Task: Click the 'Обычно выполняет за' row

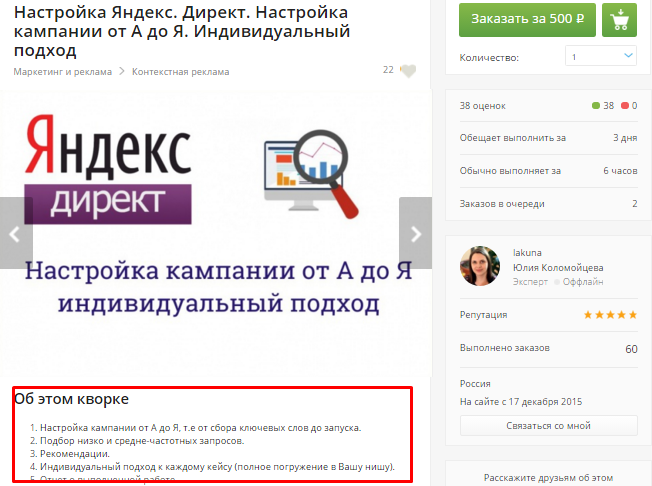Action: [x=548, y=170]
